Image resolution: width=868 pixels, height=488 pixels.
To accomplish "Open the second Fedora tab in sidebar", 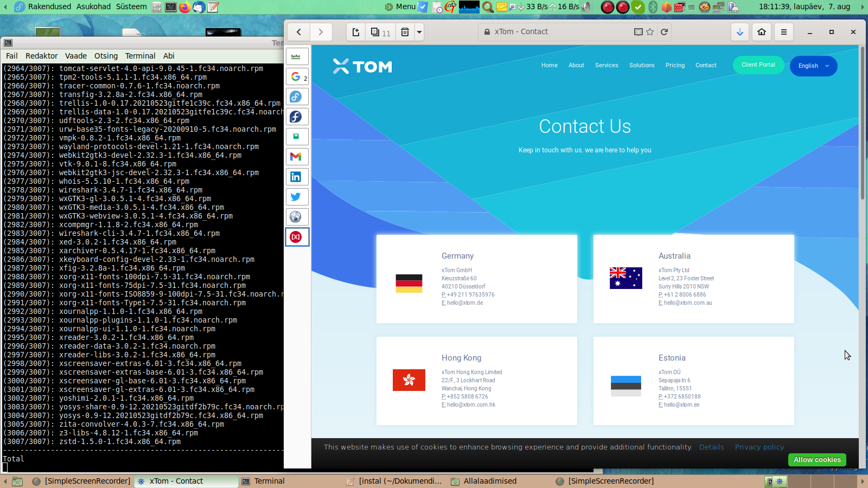I will (x=296, y=117).
